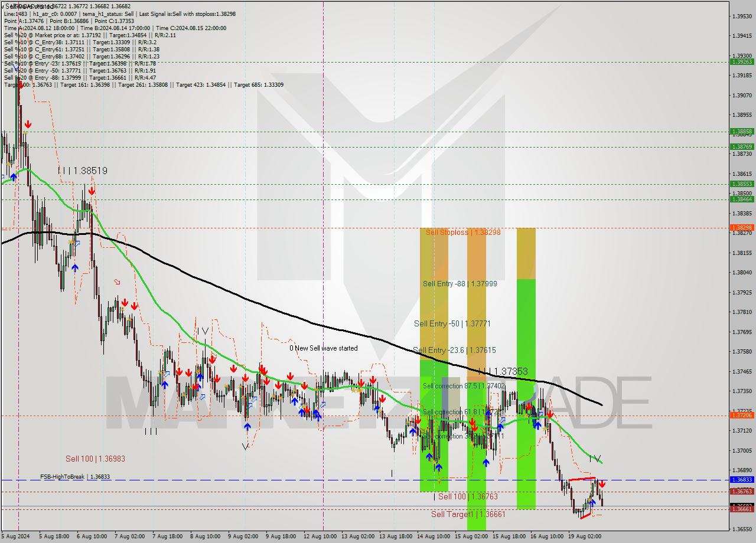This screenshot has height=543, width=756.
Task: Click '5 Aug 18:00' on the time axis
Action: coord(54,537)
